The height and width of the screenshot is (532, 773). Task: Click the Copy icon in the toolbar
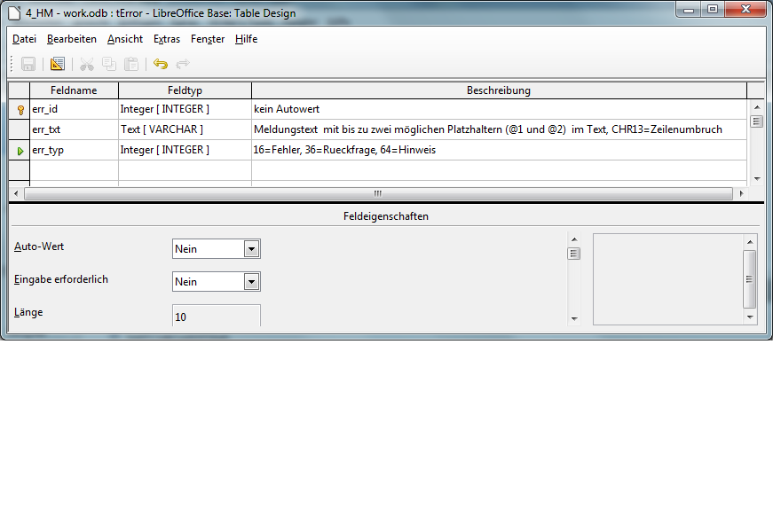[x=108, y=64]
